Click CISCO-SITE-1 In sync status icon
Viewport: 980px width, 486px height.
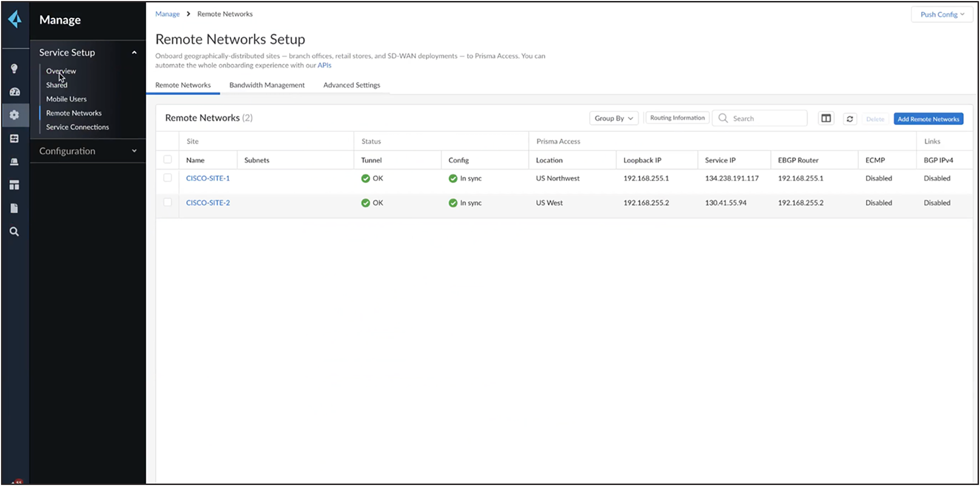coord(453,178)
